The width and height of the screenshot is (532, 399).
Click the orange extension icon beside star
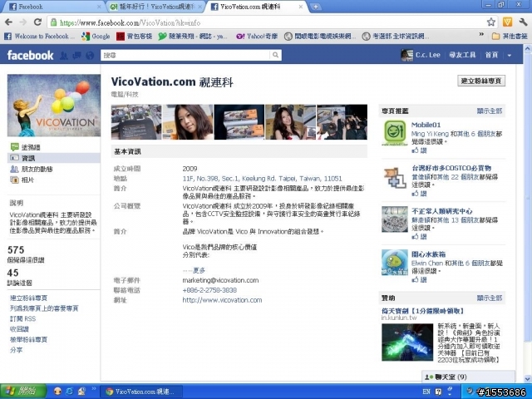(x=507, y=22)
